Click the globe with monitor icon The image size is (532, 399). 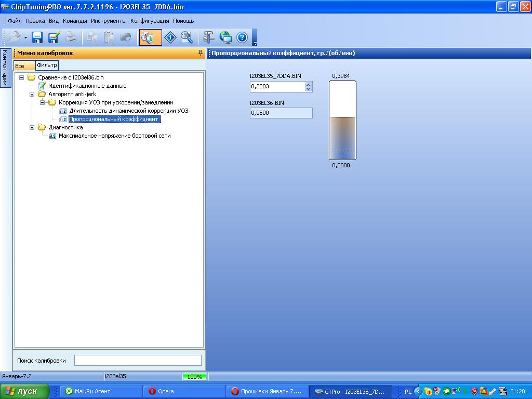[x=225, y=37]
